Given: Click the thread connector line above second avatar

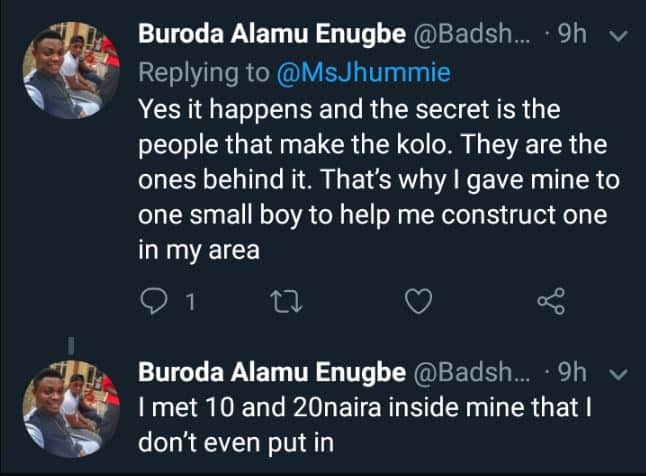Looking at the screenshot, I should click(68, 351).
